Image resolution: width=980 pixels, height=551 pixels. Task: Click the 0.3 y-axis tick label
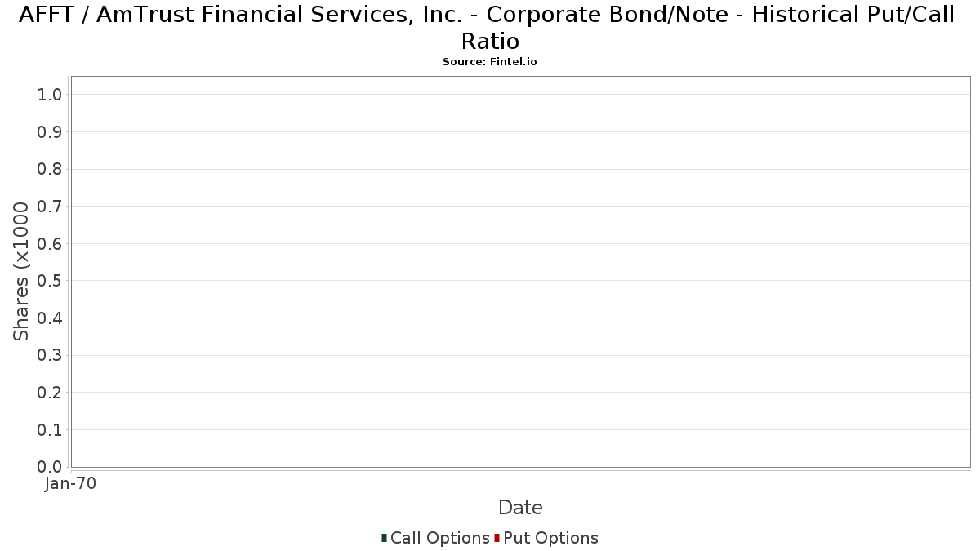pyautogui.click(x=50, y=356)
